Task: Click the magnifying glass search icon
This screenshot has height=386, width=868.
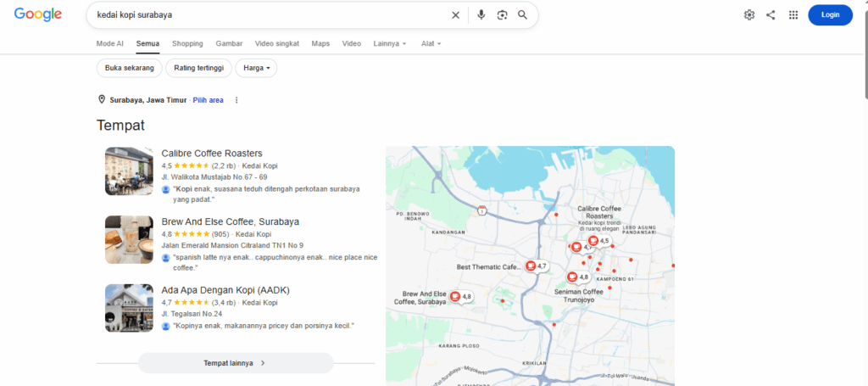Action: [522, 15]
